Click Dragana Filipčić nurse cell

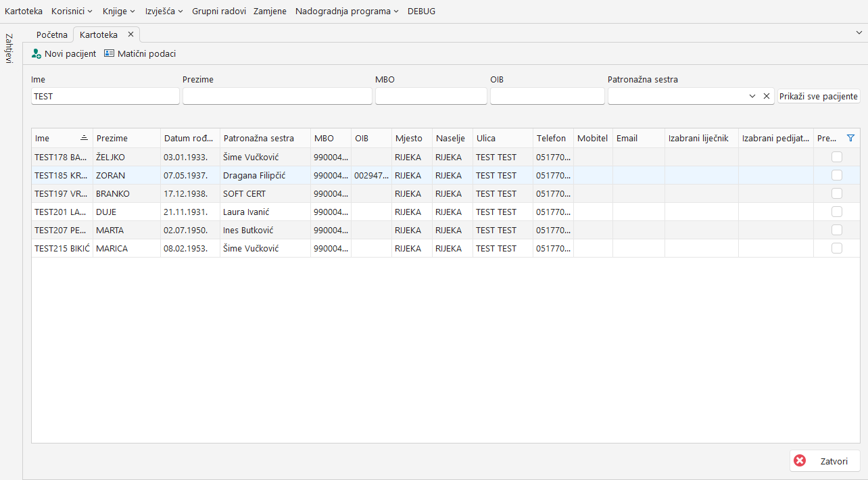click(265, 175)
